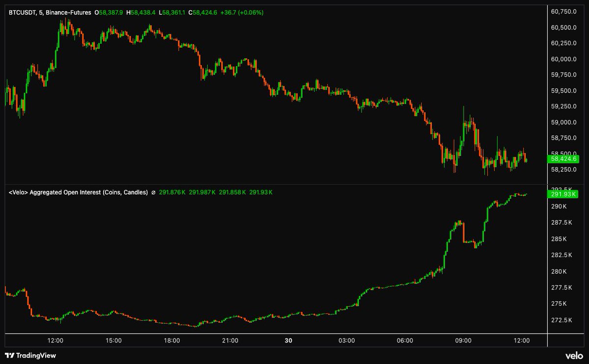Click the open value O58,387.9
Screen dimensions: 589x364
pos(108,12)
